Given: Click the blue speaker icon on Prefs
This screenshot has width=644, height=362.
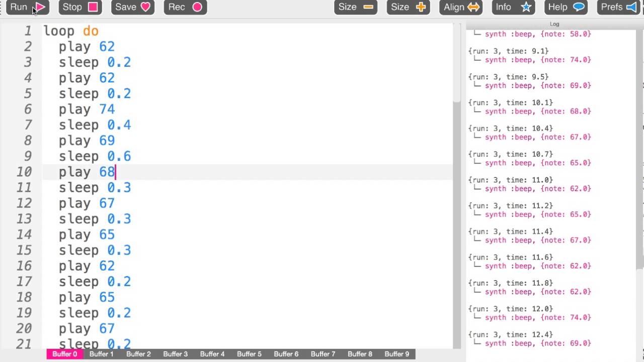Looking at the screenshot, I should [x=631, y=7].
